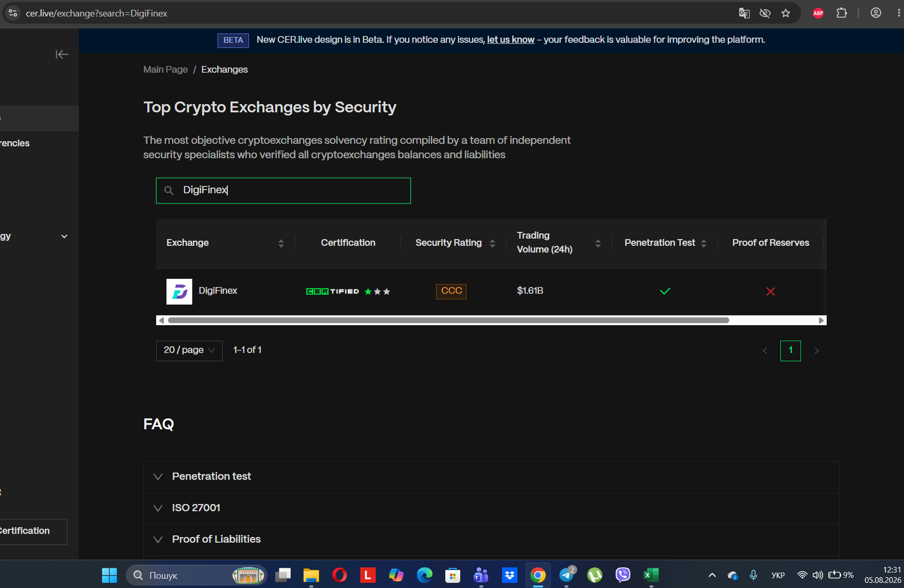
Task: Click the DigiFinex exchange logo
Action: coord(179,292)
